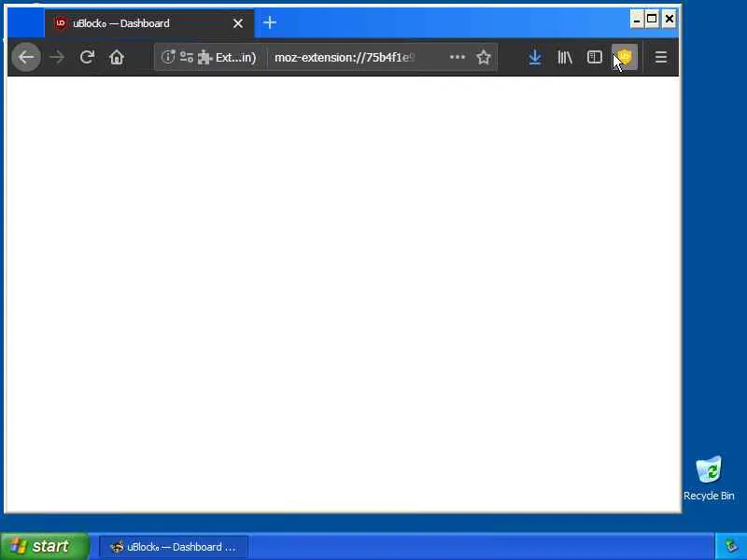This screenshot has height=560, width=747.
Task: Select the Recycle Bin desktop icon
Action: tap(709, 479)
